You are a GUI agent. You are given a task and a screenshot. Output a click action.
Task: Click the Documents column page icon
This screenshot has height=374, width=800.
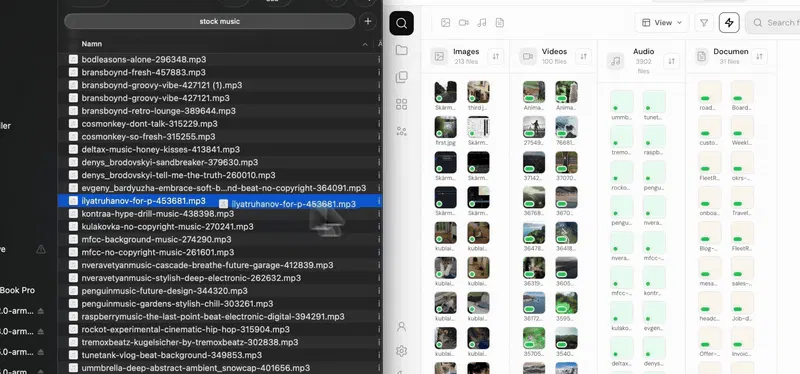(702, 56)
